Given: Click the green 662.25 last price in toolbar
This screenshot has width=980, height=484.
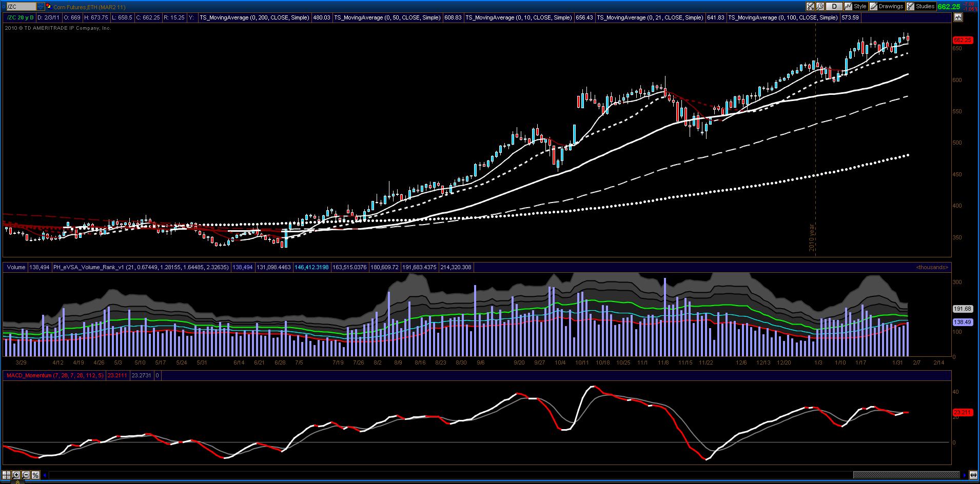Looking at the screenshot, I should click(949, 7).
